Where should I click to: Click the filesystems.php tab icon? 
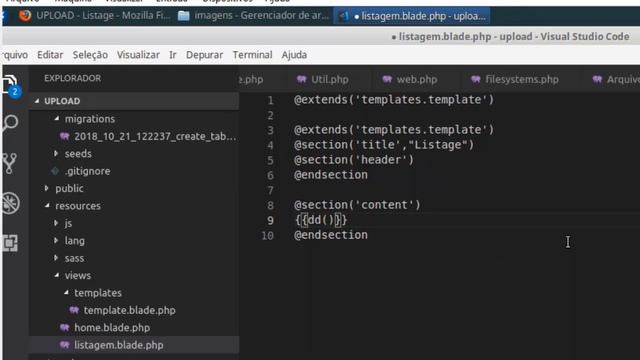coord(476,79)
